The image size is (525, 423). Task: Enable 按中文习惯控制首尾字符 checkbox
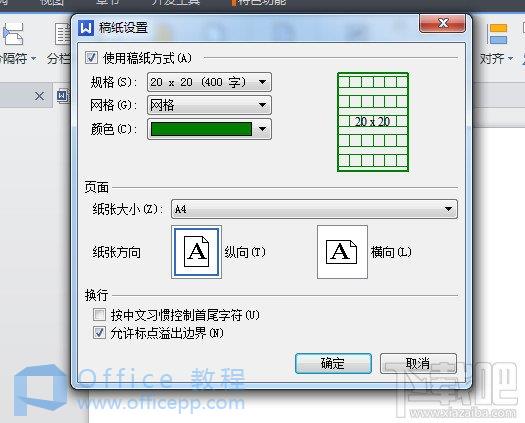pyautogui.click(x=99, y=315)
